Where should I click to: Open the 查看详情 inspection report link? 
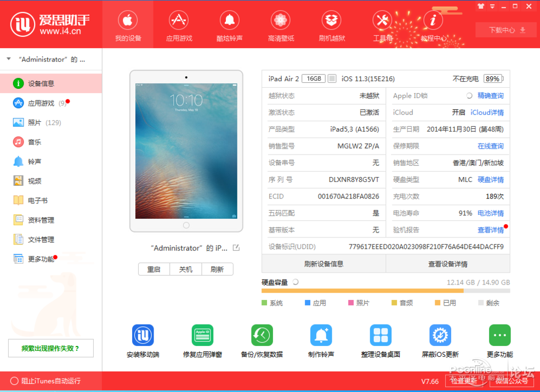(491, 230)
